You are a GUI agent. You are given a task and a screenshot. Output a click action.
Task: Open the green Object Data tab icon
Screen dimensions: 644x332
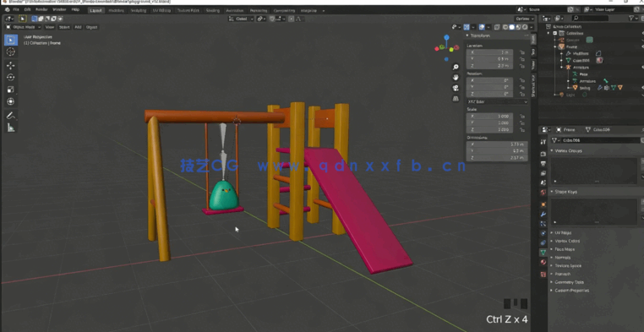coord(543,253)
